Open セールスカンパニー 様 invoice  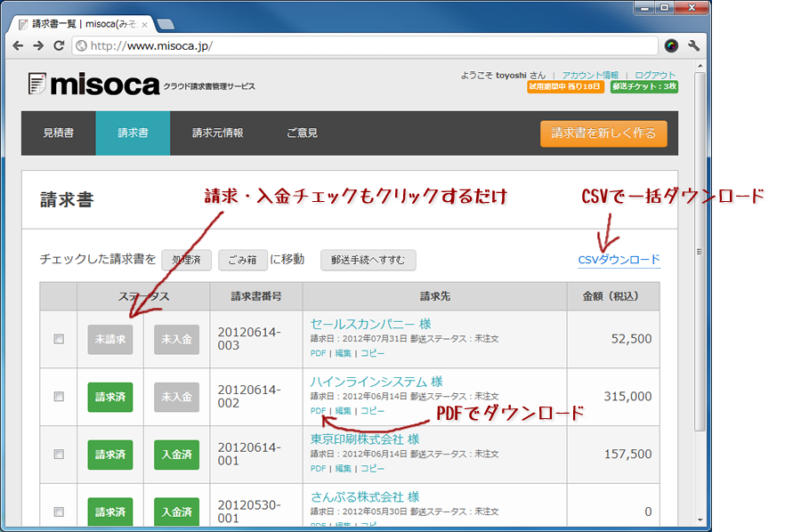pyautogui.click(x=371, y=324)
